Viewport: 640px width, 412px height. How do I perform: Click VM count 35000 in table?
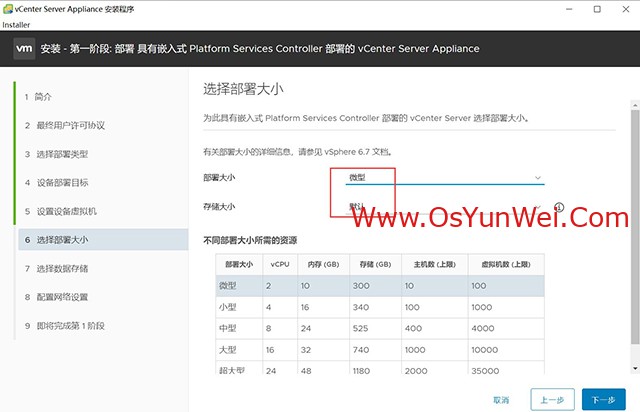pos(485,371)
